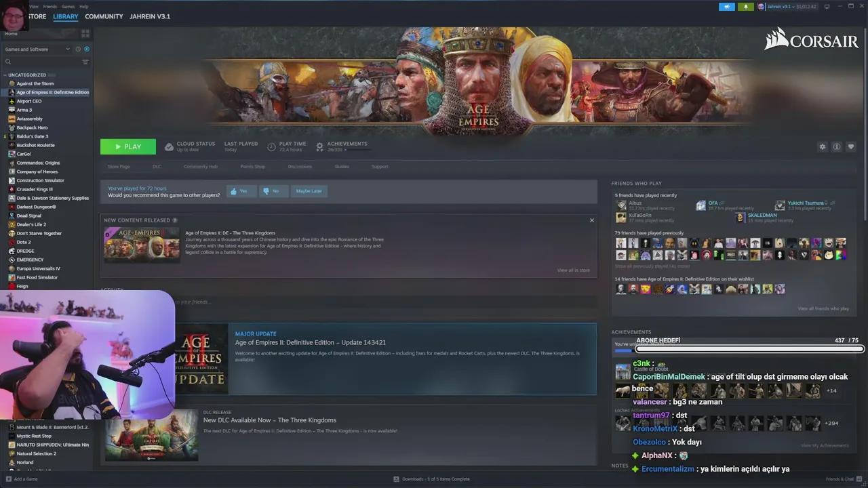Open the Friends menu
Viewport: 868px width, 488px height.
tap(50, 6)
